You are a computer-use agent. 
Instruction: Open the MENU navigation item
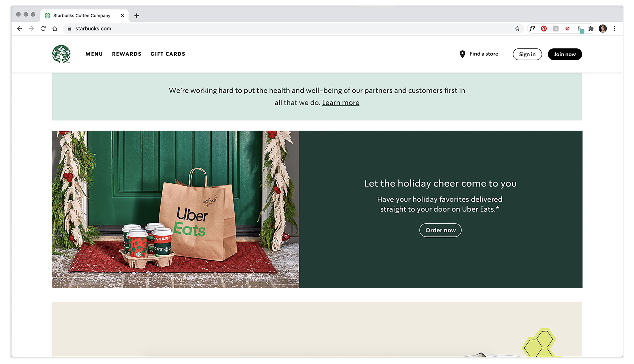(94, 54)
